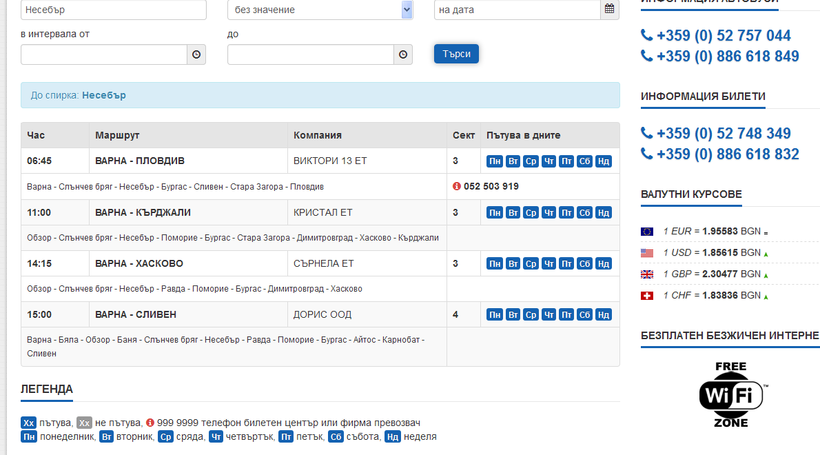Click the 'Сб' day badge for 15:00 route
820x455 pixels.
coord(585,315)
